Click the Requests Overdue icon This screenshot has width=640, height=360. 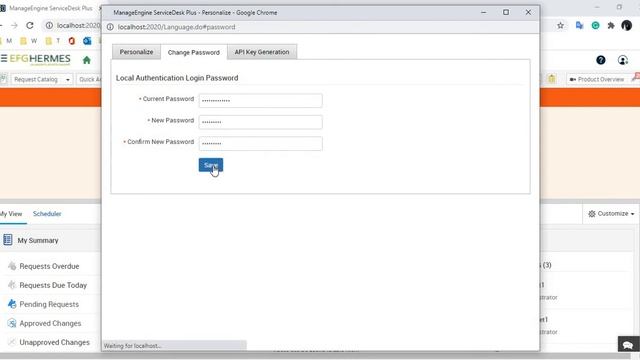[12, 266]
